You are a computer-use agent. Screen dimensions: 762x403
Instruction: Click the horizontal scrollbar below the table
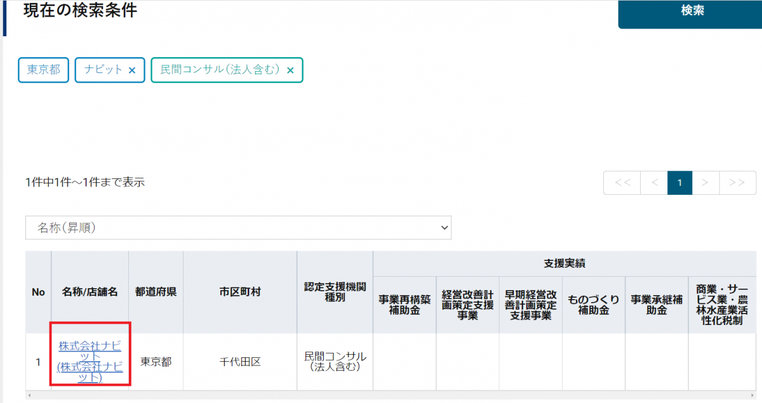[391, 395]
